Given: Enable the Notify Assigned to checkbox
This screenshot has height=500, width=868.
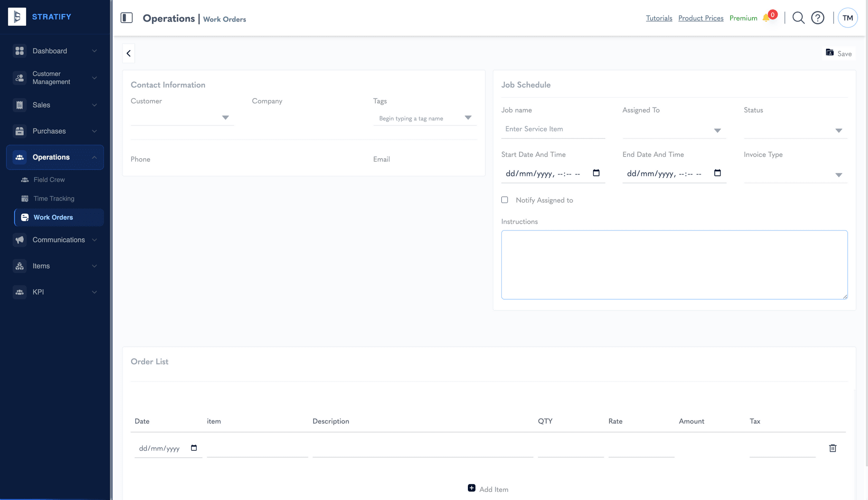Looking at the screenshot, I should (x=505, y=199).
